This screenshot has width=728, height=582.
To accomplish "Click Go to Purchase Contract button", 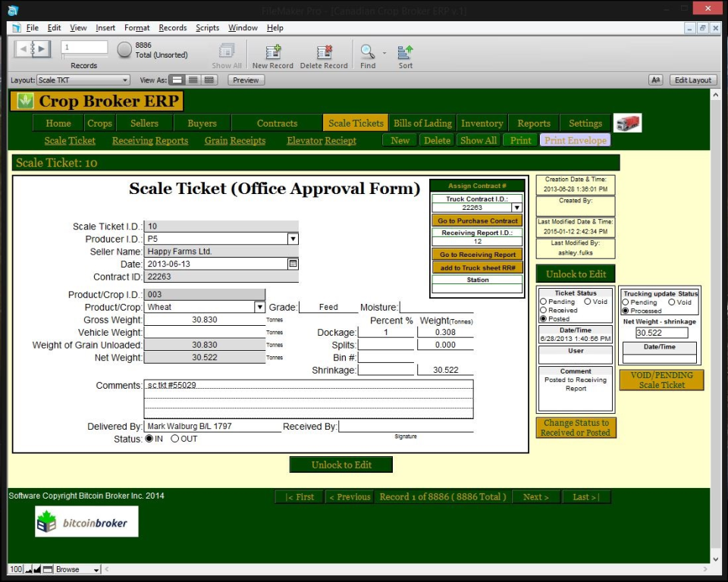I will (x=477, y=221).
